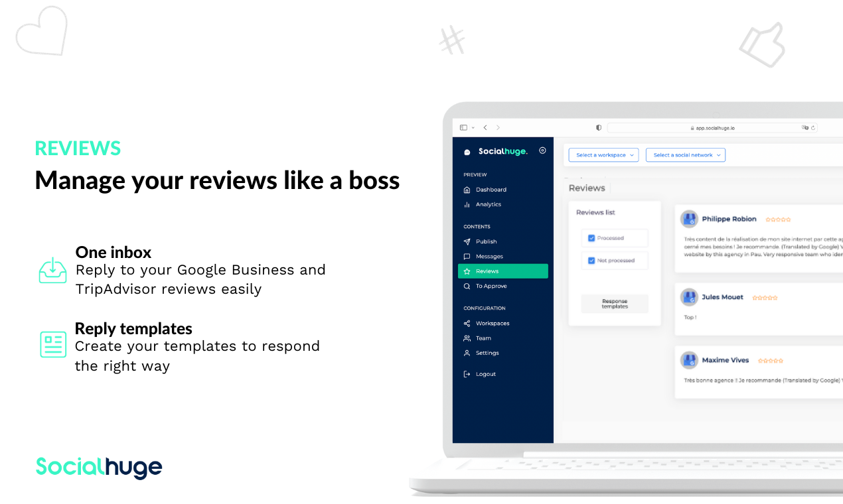Reload the page with the refresh icon
The height and width of the screenshot is (504, 843).
813,127
